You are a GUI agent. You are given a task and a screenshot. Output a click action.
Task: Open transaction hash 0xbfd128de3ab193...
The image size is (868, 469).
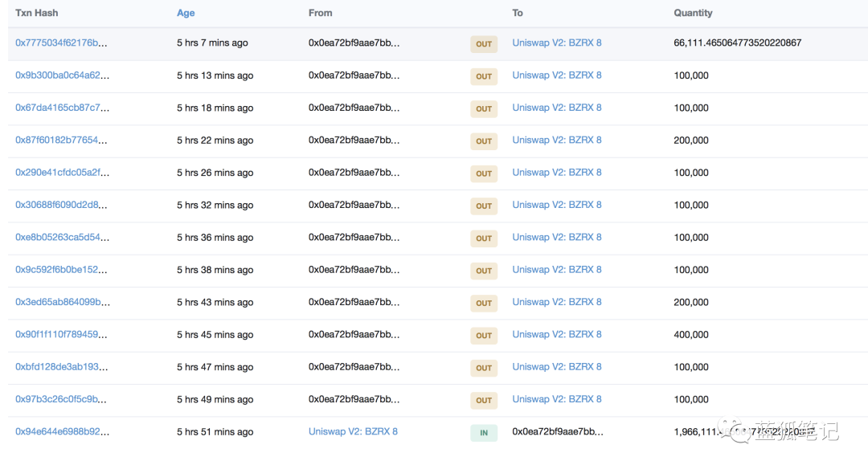coord(62,367)
